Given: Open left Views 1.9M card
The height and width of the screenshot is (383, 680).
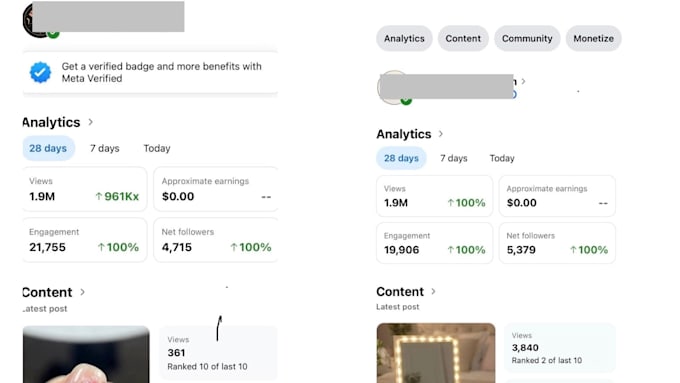Looking at the screenshot, I should coord(85,189).
